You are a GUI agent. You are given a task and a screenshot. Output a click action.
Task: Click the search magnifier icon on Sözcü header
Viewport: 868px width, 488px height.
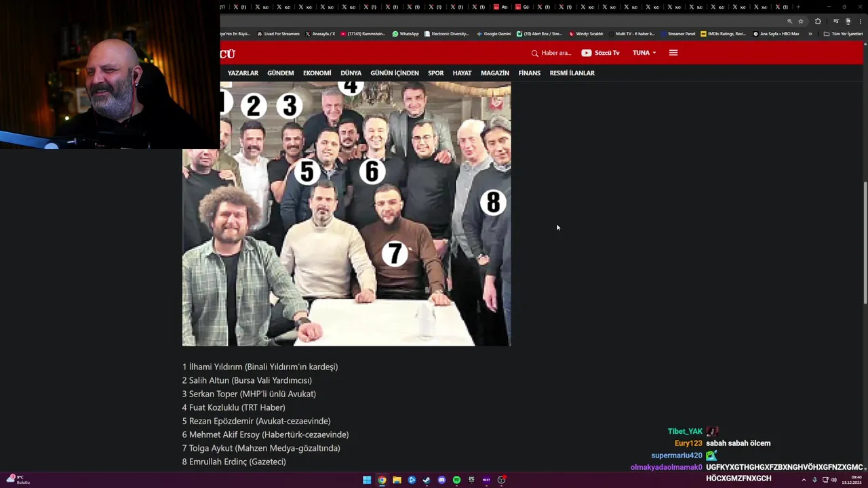535,53
